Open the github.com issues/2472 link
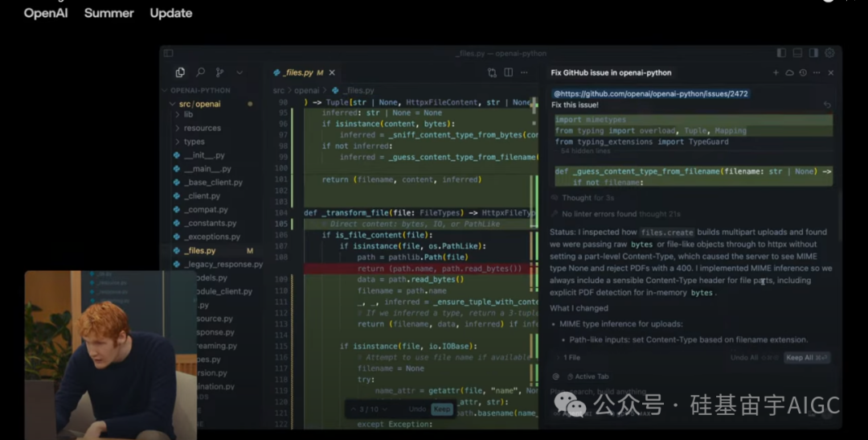The width and height of the screenshot is (868, 440). tap(650, 93)
